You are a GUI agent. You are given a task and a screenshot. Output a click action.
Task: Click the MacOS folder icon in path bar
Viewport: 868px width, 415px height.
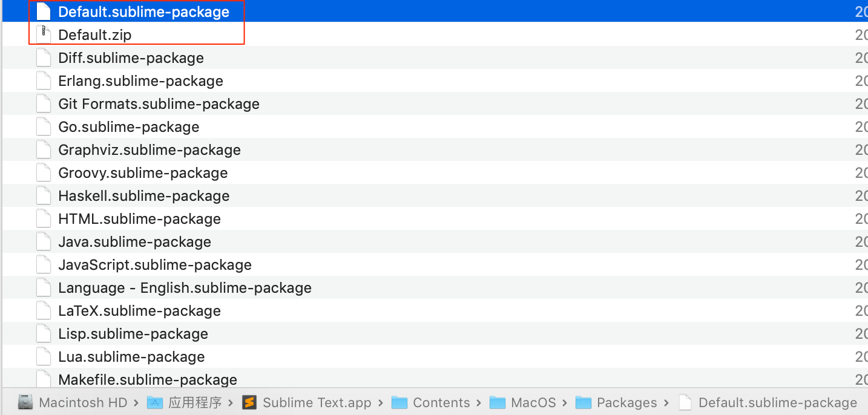click(498, 402)
